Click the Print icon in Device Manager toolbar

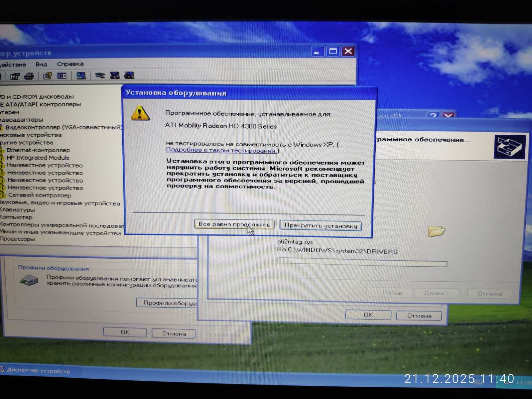29,76
